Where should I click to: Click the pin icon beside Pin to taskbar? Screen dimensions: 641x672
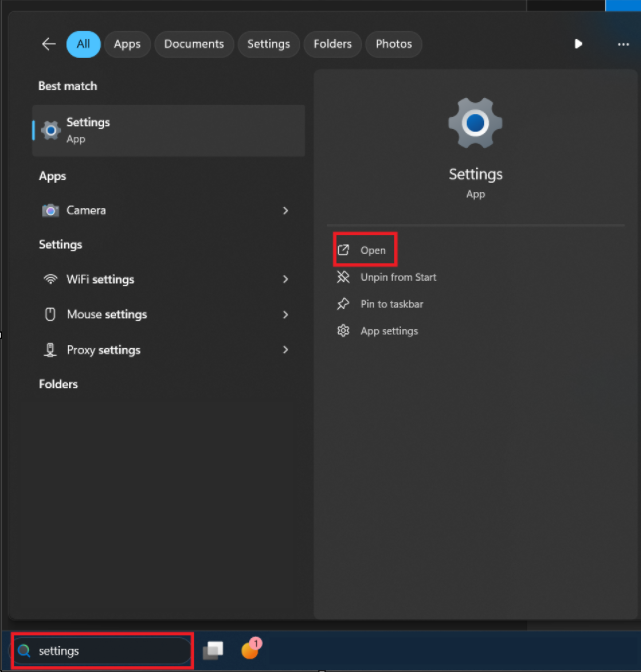tap(343, 304)
